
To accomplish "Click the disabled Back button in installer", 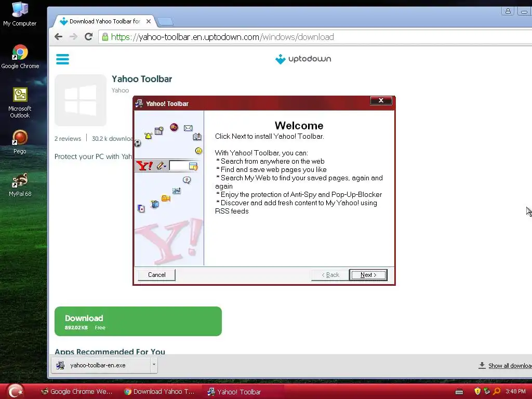I will 330,275.
